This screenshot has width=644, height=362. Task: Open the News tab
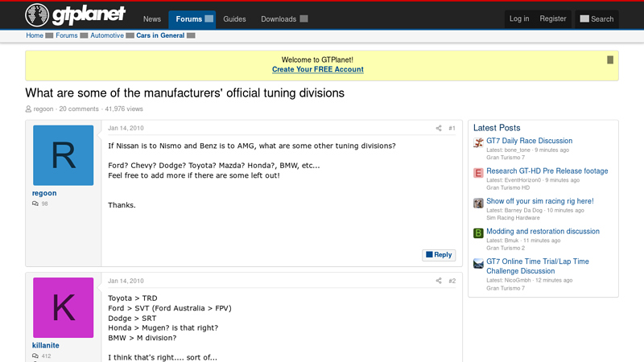point(152,19)
